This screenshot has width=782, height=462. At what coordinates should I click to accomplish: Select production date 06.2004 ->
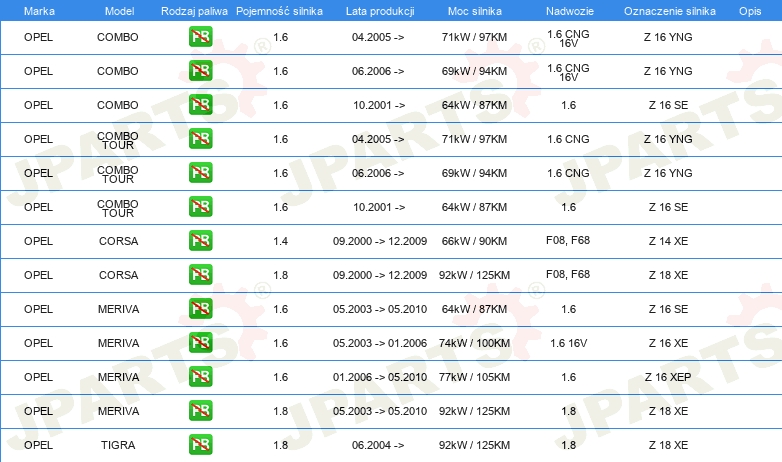coord(378,445)
